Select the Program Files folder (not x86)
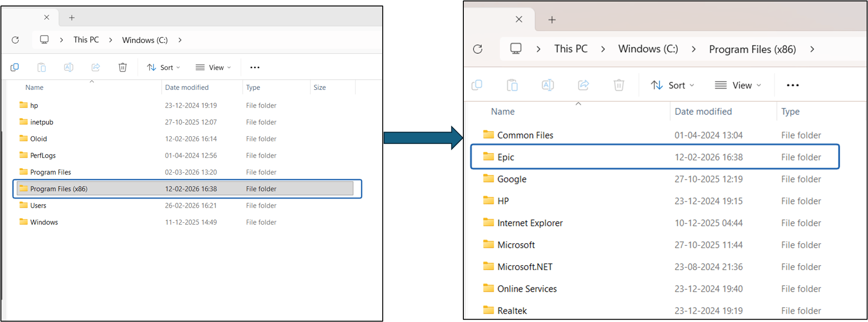Screen dimensions: 868x322 tap(186, 172)
